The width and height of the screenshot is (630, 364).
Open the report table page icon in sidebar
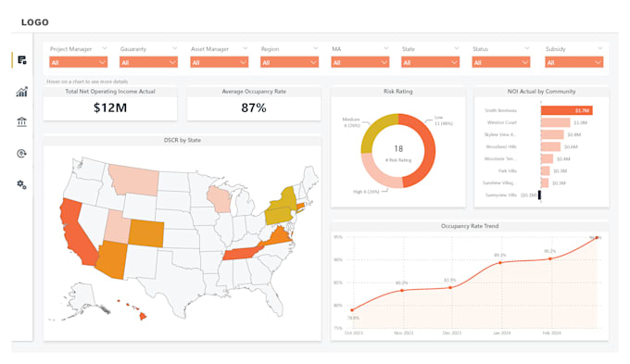pos(21,60)
